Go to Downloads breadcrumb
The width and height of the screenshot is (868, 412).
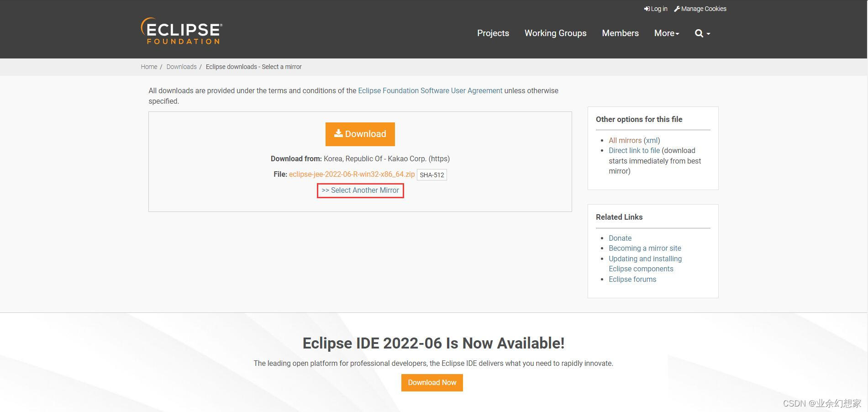click(x=181, y=67)
